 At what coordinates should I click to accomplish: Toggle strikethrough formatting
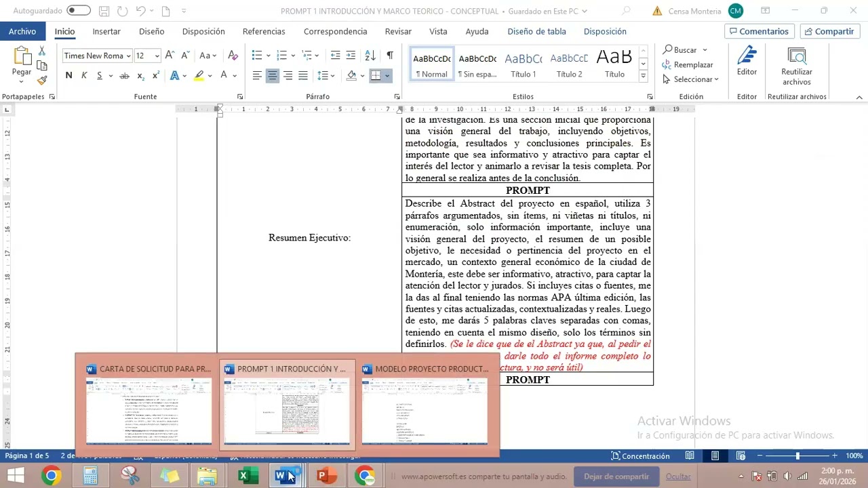pos(124,75)
